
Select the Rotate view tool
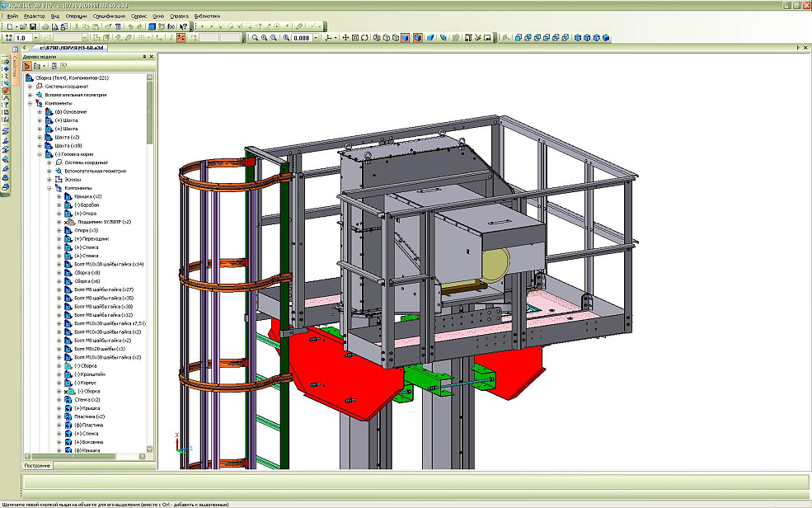(x=364, y=38)
